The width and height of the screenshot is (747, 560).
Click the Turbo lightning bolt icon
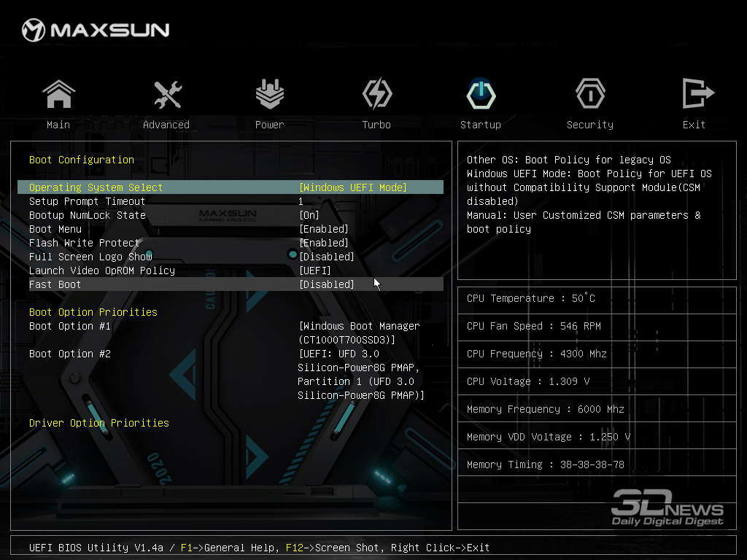377,93
